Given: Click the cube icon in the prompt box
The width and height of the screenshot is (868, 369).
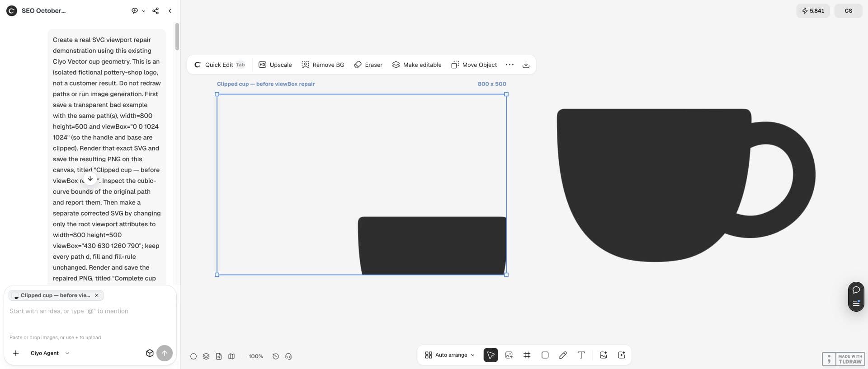Looking at the screenshot, I should [150, 353].
